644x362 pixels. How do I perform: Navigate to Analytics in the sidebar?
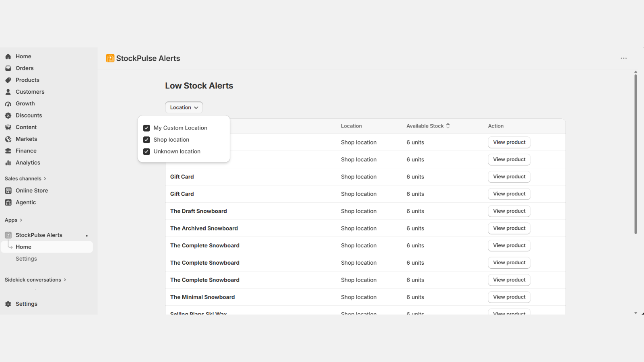(x=28, y=162)
